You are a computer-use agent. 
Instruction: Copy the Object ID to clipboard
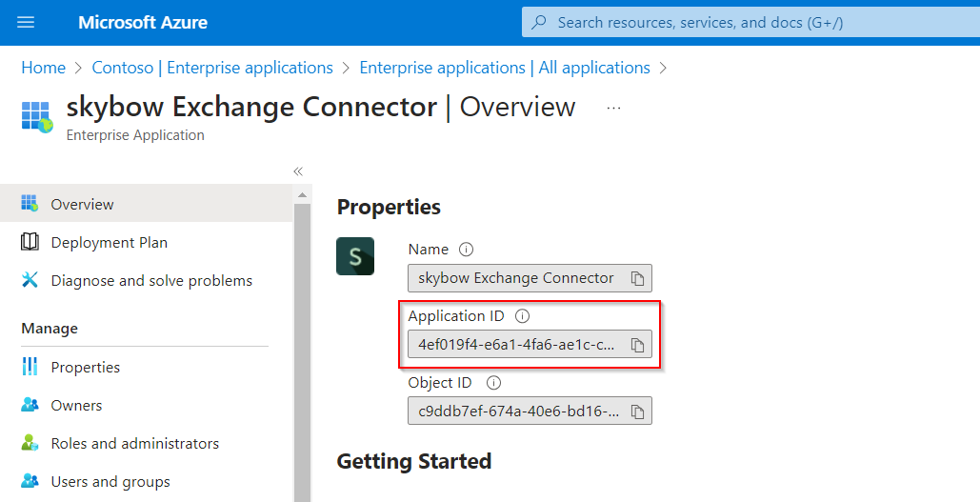coord(637,412)
